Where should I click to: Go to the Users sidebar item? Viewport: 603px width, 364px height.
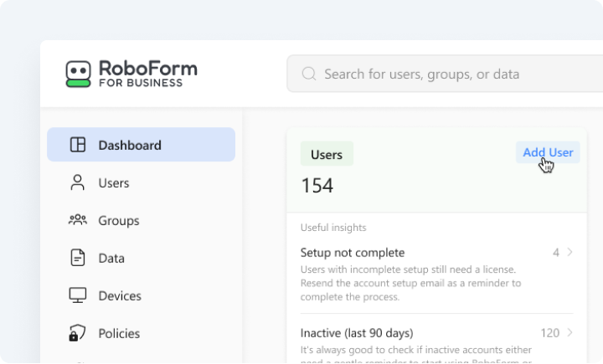click(142, 182)
